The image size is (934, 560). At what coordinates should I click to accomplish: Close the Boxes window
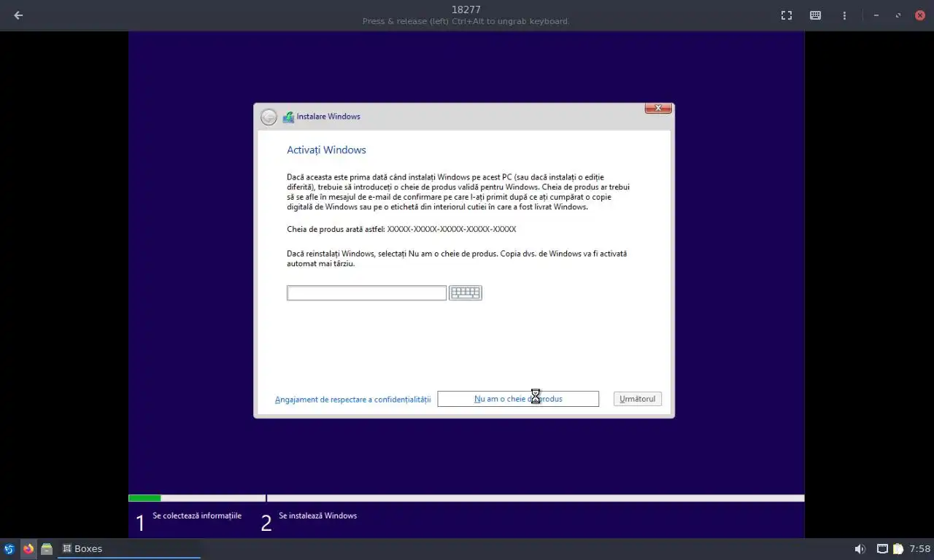920,15
